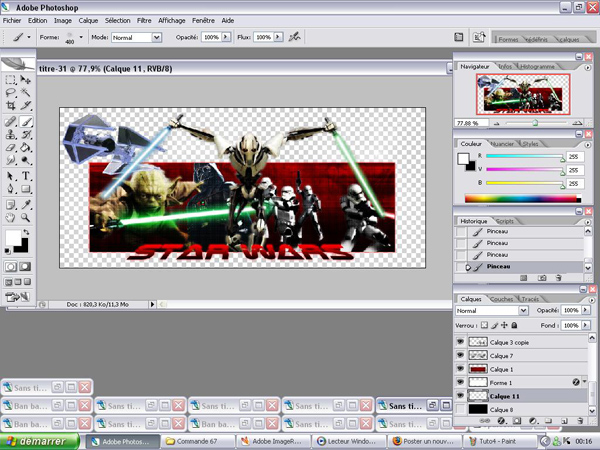
Task: Switch to Quick Mask mode
Action: pyautogui.click(x=25, y=267)
